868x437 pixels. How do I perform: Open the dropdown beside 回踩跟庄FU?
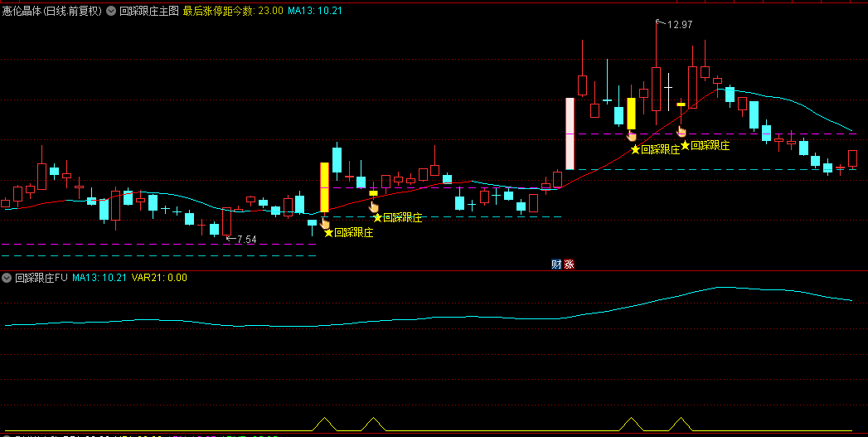point(7,278)
